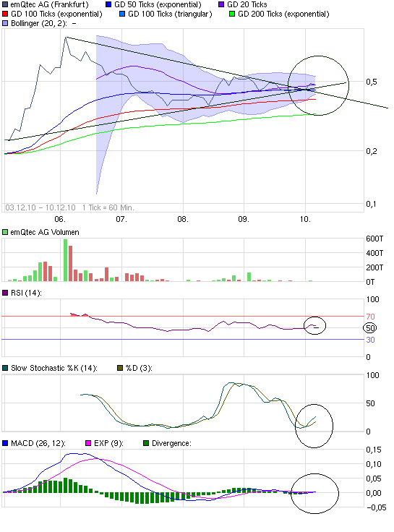Click the circled RSI level '50'
Screen dimensions: 394x532
tap(370, 328)
